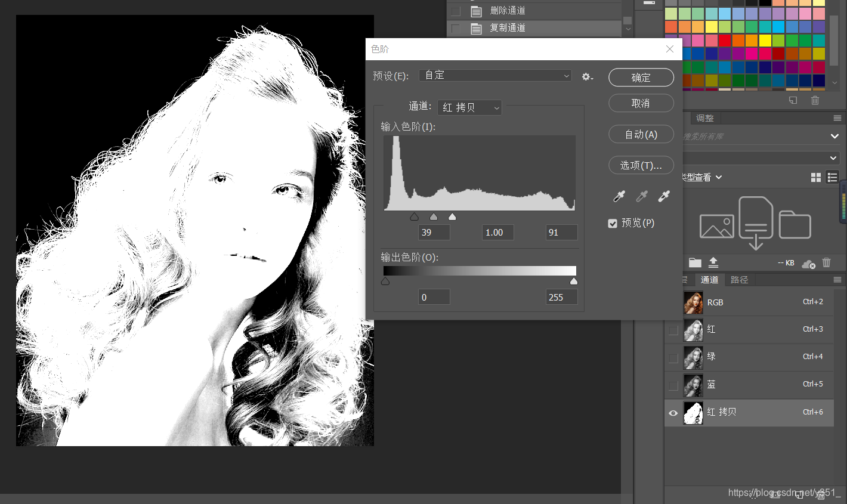The image size is (847, 504).
Task: Switch to the 调整 tab
Action: pyautogui.click(x=704, y=118)
